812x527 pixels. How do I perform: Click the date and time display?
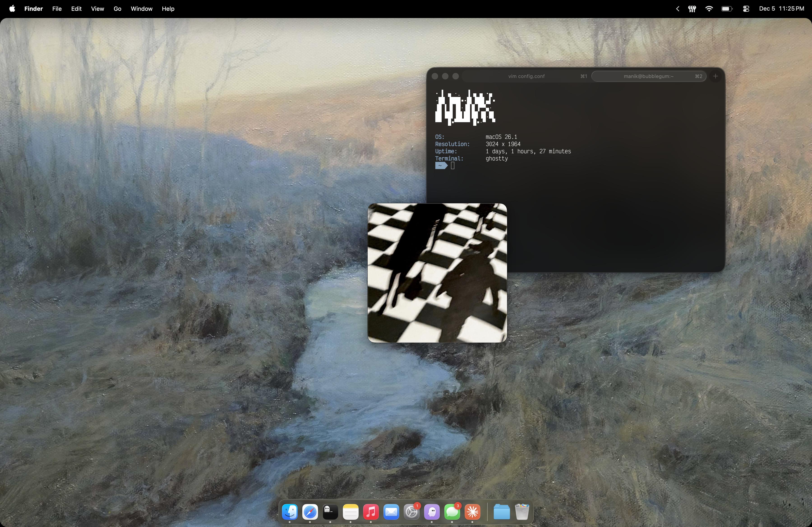pyautogui.click(x=781, y=9)
